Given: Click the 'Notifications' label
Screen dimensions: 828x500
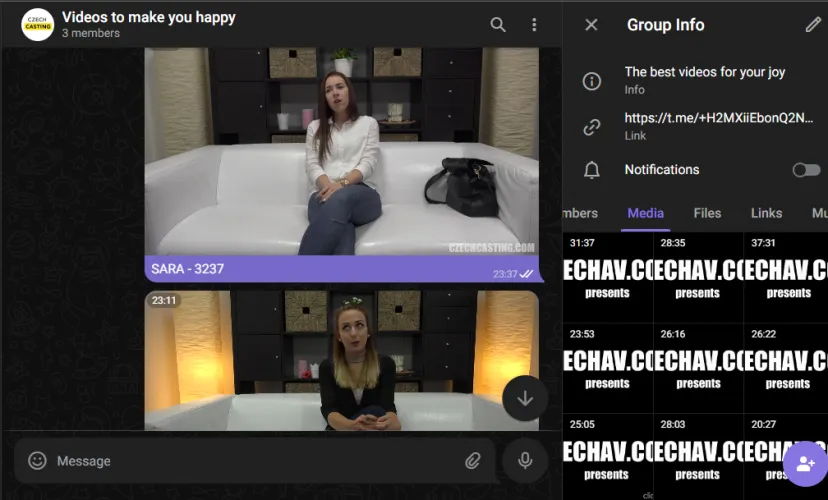Looking at the screenshot, I should 662,169.
